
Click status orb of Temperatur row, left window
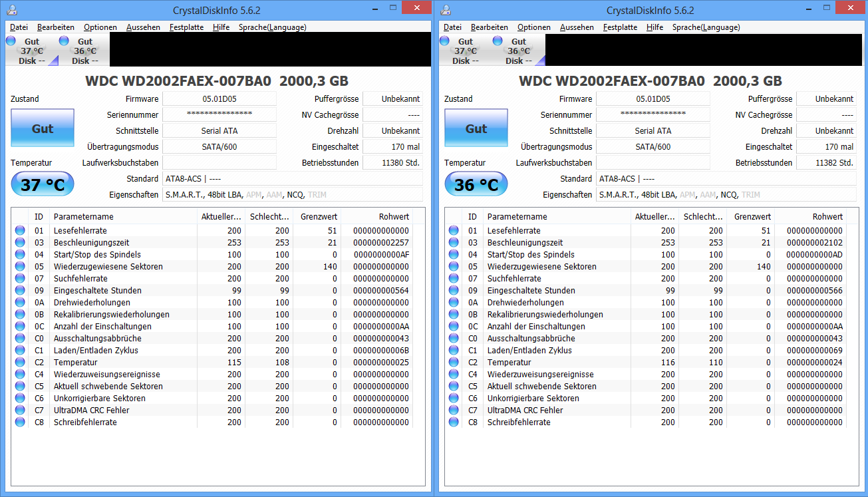(x=20, y=362)
